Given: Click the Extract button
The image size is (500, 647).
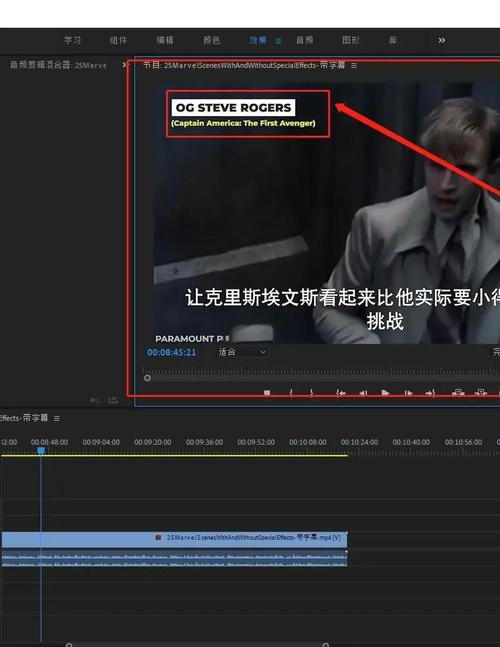Looking at the screenshot, I should coord(481,393).
